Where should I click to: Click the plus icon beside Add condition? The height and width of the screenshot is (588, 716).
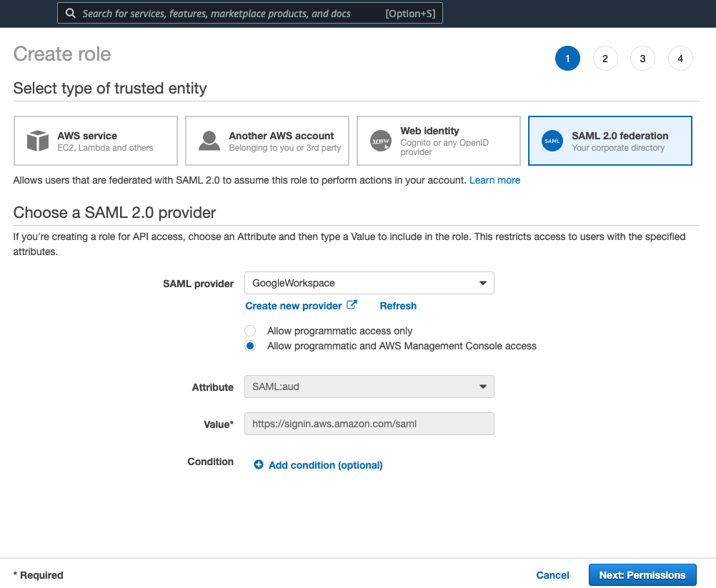click(x=258, y=464)
